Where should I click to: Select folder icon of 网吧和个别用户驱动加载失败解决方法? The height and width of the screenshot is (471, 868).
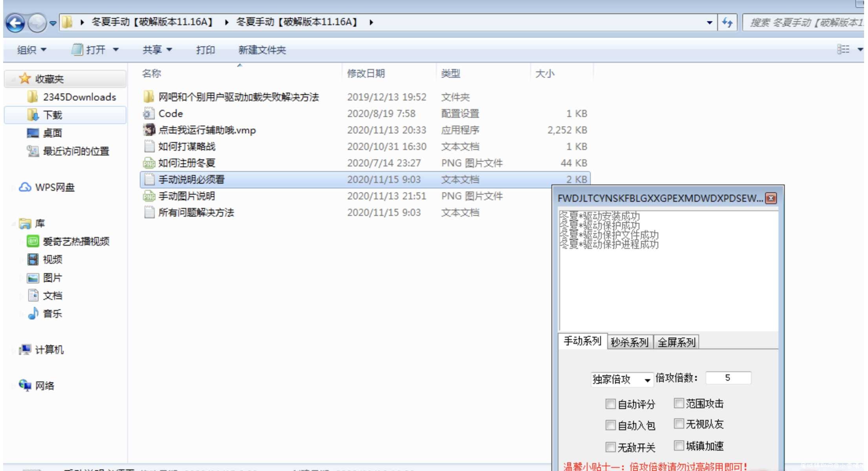click(x=149, y=97)
